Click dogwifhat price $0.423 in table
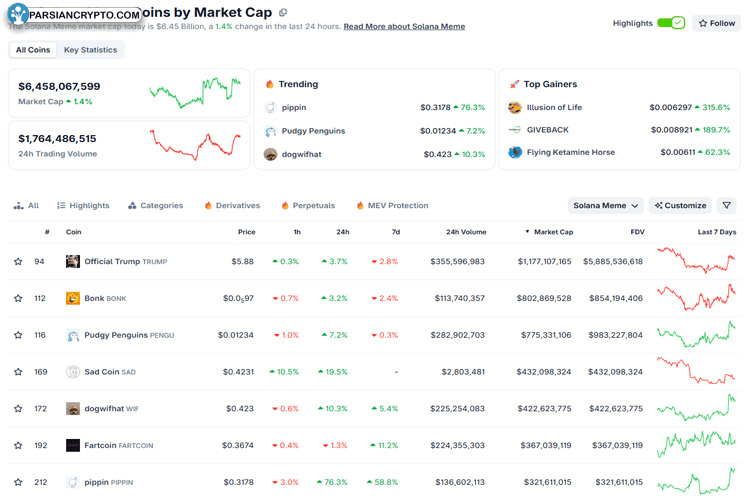Image resolution: width=750 pixels, height=500 pixels. (240, 409)
